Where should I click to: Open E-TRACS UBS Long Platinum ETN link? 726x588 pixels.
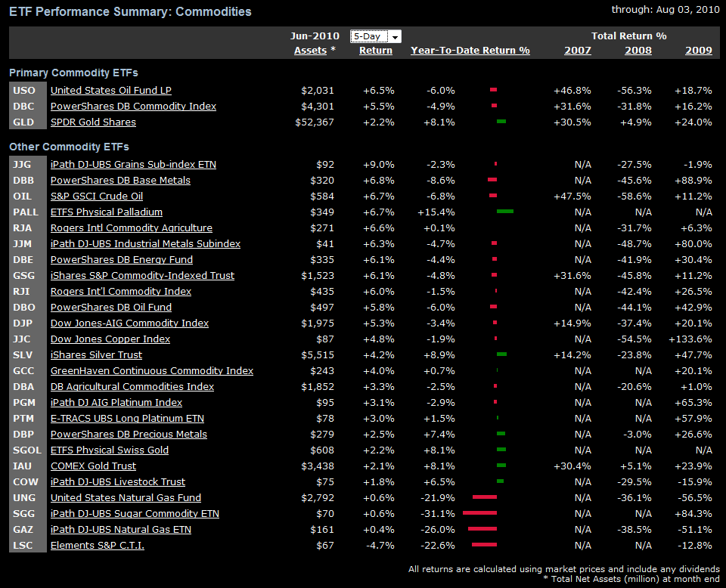coord(127,418)
